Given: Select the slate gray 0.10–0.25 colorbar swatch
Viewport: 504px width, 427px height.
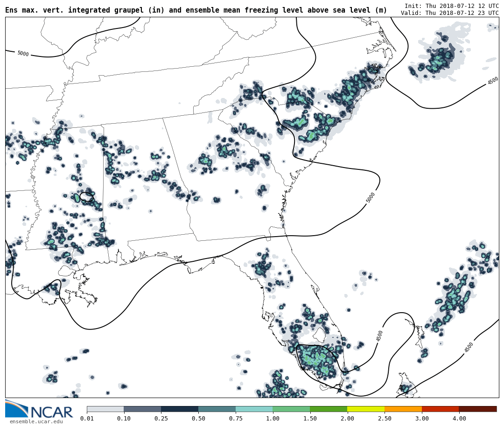Looking at the screenshot, I should coord(142,409).
